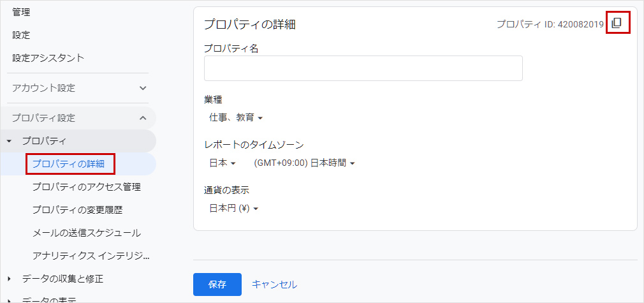Copy the property ID to clipboard
The image size is (644, 303).
616,24
